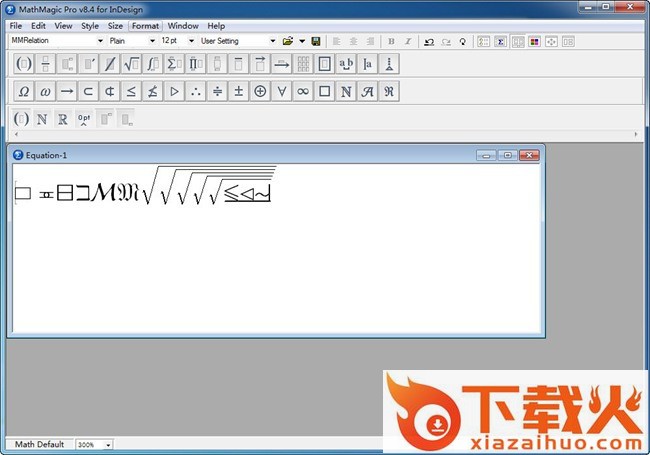Click the open folder icon
This screenshot has height=455, width=650.
[x=288, y=41]
